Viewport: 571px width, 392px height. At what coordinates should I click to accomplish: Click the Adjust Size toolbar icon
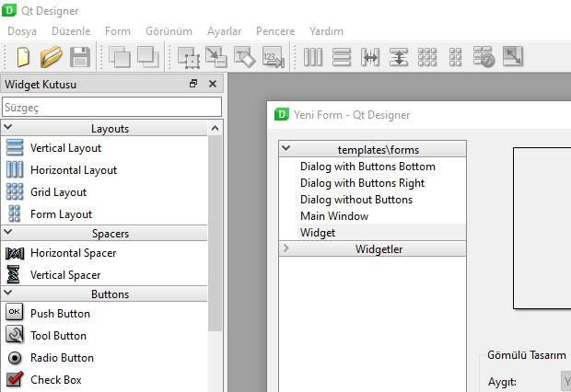tap(513, 56)
